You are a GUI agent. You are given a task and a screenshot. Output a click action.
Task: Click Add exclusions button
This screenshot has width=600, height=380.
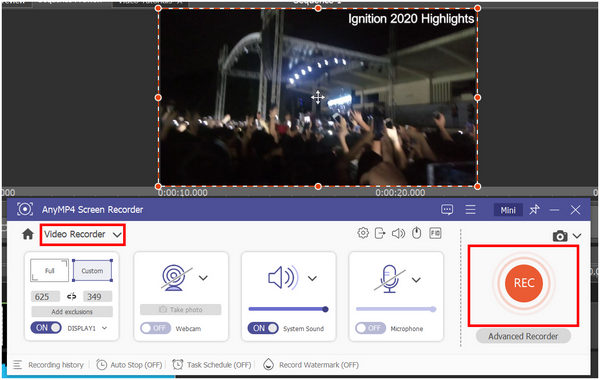pos(72,312)
